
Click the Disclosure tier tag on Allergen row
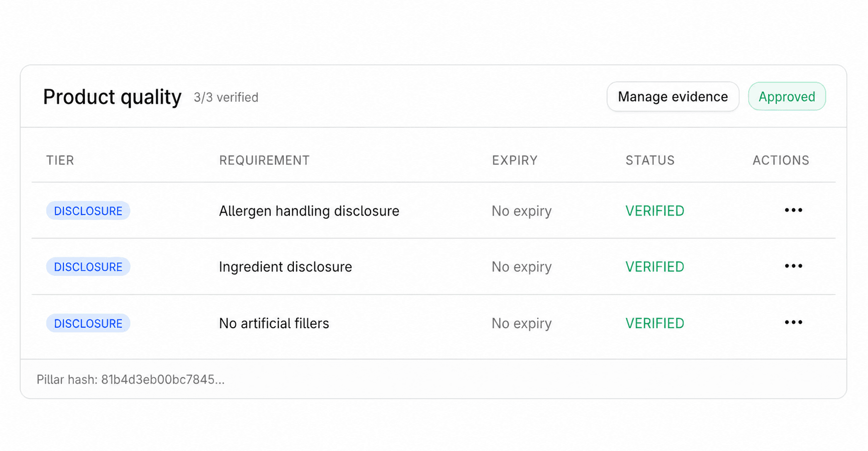[x=88, y=211]
